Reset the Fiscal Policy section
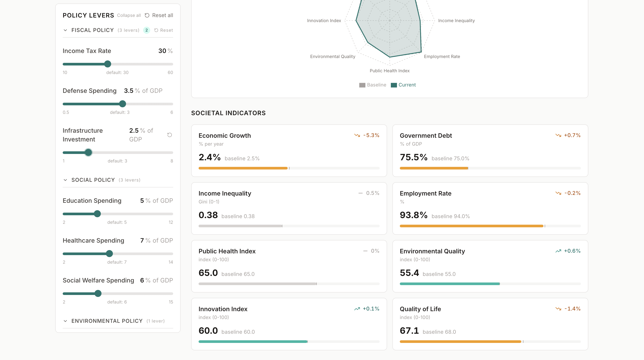The image size is (644, 360). pyautogui.click(x=164, y=30)
